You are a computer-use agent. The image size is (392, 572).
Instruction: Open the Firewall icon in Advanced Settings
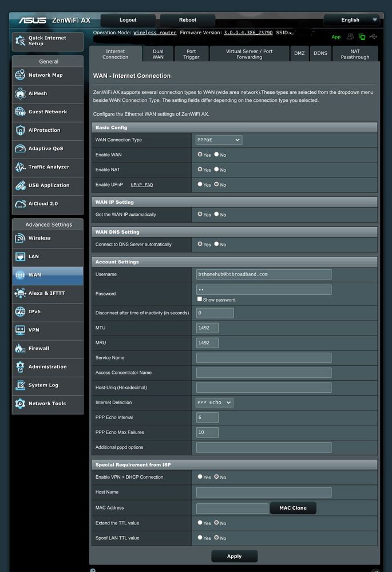(20, 348)
